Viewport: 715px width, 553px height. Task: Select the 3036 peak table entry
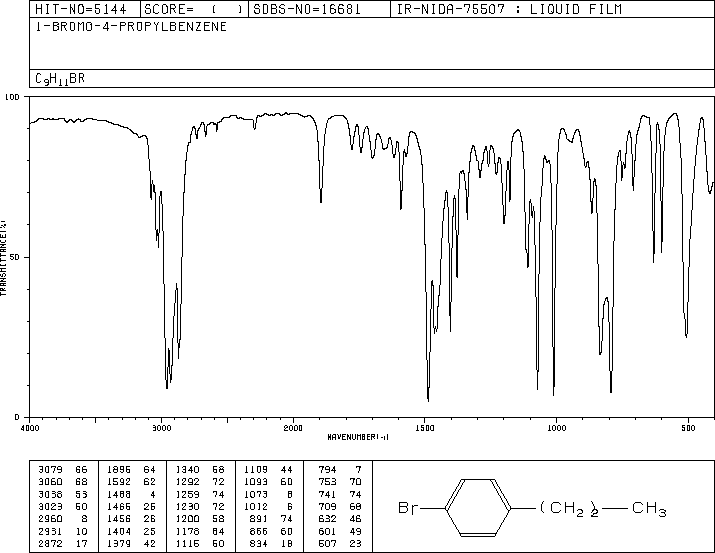coord(50,494)
